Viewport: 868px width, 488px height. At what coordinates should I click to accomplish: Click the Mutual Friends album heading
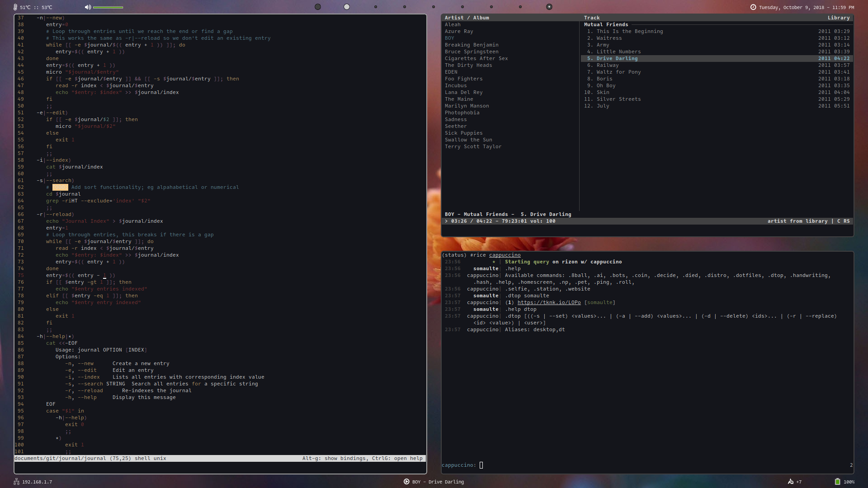(x=606, y=24)
